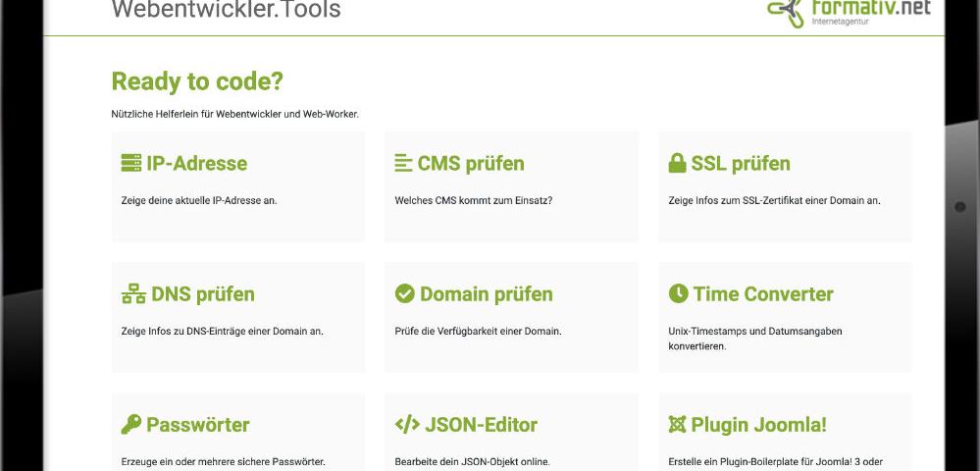Image resolution: width=980 pixels, height=471 pixels.
Task: Open the Domain prüfen heading link
Action: click(x=486, y=294)
